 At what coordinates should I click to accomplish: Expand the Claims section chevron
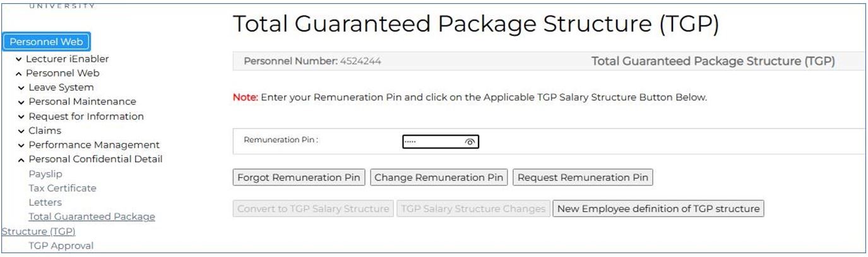[22, 131]
